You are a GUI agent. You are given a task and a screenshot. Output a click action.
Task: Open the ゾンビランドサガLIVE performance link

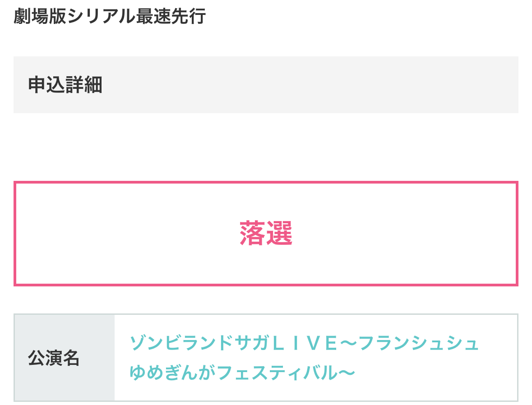click(x=304, y=344)
